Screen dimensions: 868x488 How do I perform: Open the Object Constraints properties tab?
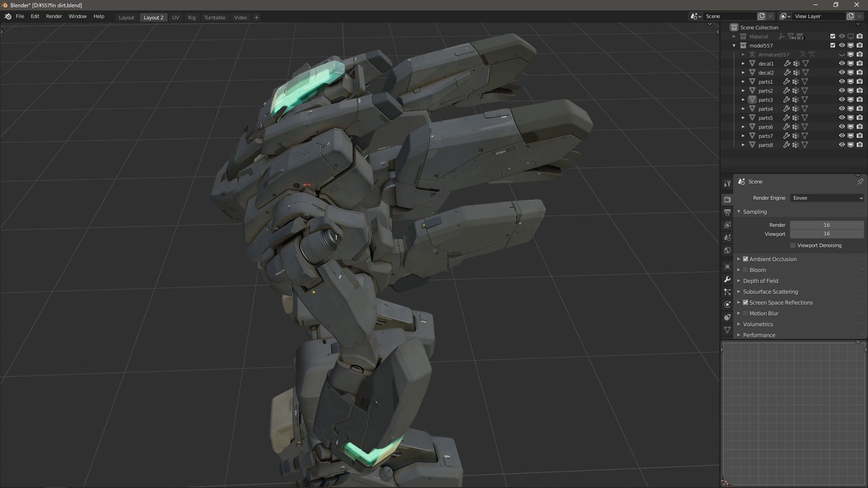[727, 317]
